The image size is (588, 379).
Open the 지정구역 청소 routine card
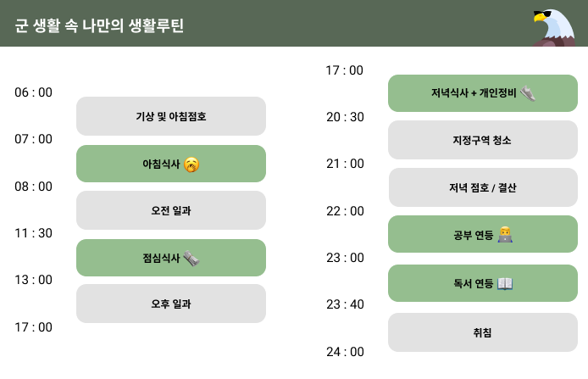click(x=483, y=140)
